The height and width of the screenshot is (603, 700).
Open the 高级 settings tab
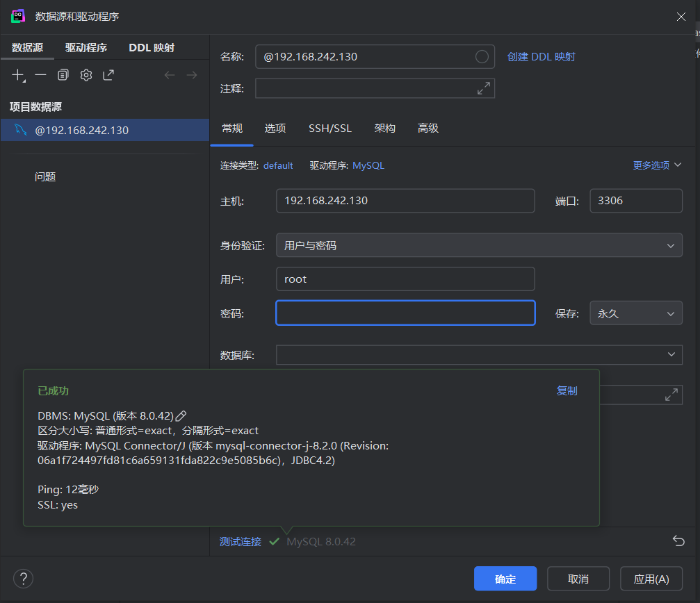point(428,129)
